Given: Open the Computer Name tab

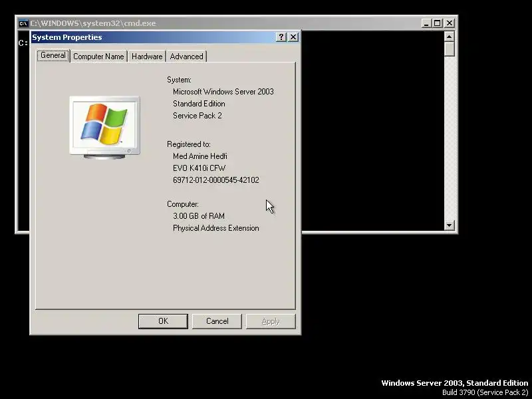Looking at the screenshot, I should click(x=98, y=57).
